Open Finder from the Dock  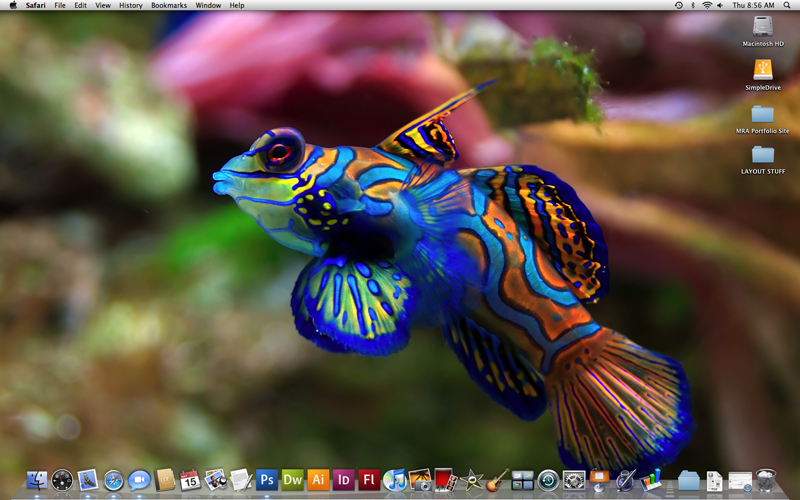coord(37,480)
